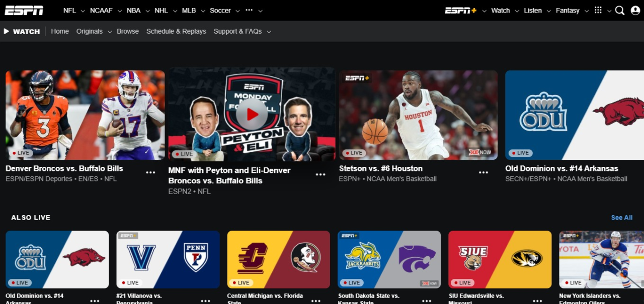Click ESPN/ESPN Deportes • EN/ES • NFL text

point(61,179)
